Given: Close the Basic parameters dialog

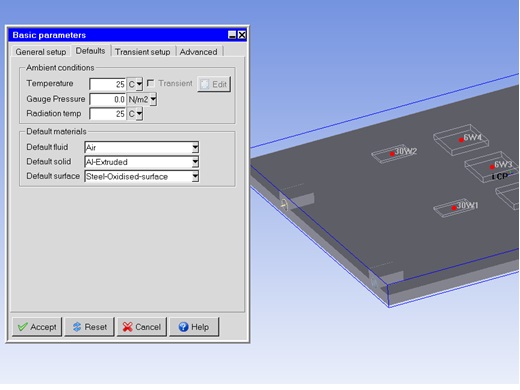Looking at the screenshot, I should 242,35.
